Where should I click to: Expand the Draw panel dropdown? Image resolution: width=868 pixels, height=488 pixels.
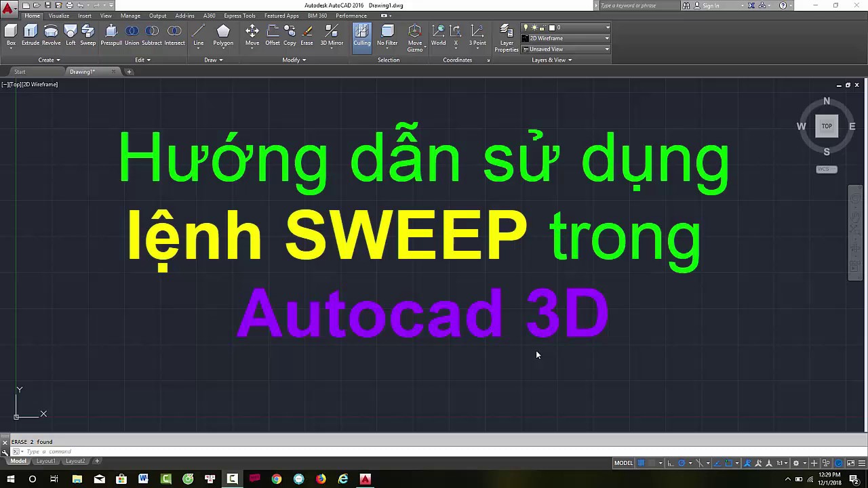(x=214, y=60)
